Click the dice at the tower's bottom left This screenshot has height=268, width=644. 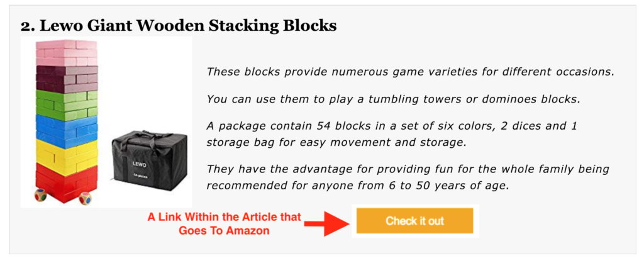coord(40,195)
